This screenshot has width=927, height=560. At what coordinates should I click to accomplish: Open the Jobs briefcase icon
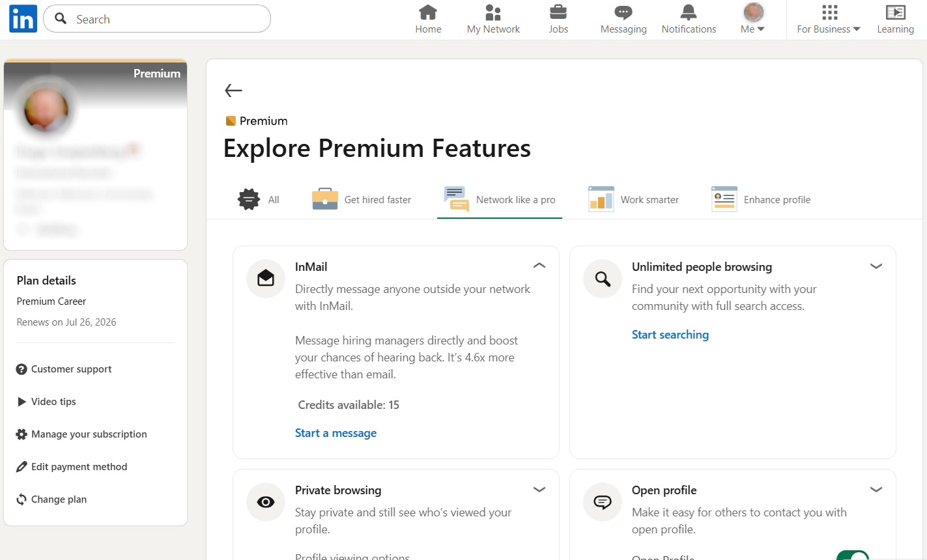tap(558, 12)
